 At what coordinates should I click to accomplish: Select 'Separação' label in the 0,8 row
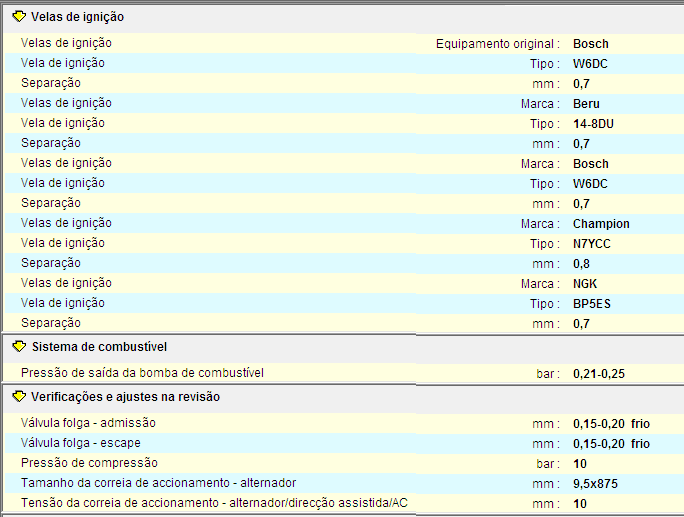51,264
